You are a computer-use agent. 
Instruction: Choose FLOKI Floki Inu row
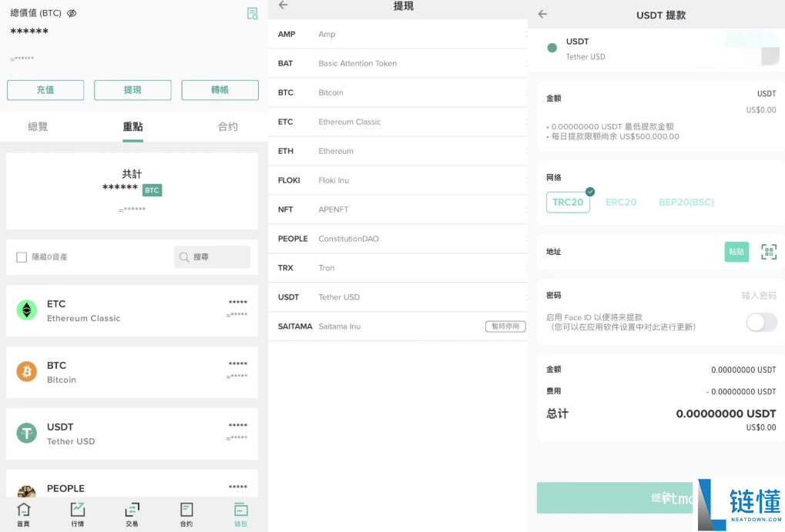tap(398, 180)
